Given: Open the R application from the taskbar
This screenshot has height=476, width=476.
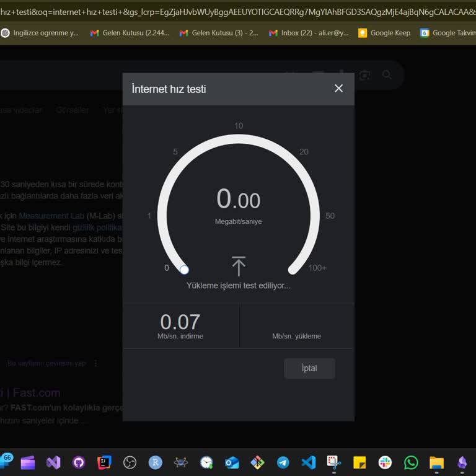Looking at the screenshot, I should click(156, 462).
